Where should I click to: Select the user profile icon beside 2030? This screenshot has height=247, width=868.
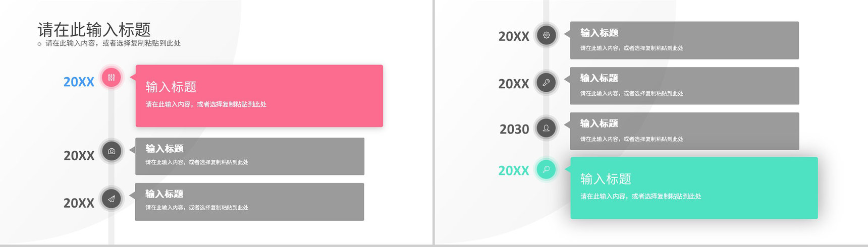click(546, 128)
